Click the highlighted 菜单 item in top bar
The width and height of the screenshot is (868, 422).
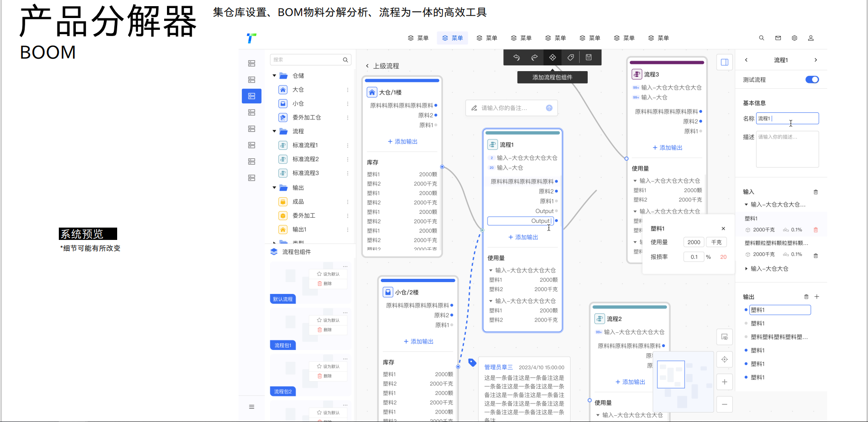(452, 38)
